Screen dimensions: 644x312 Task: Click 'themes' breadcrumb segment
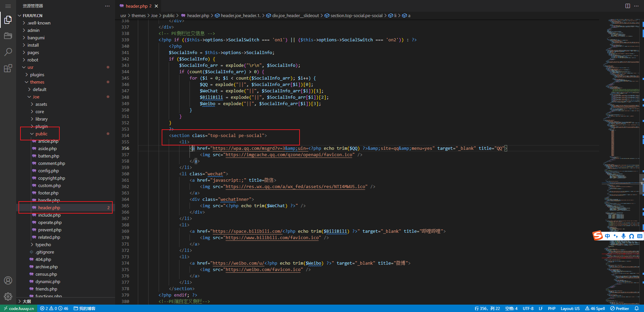click(139, 15)
